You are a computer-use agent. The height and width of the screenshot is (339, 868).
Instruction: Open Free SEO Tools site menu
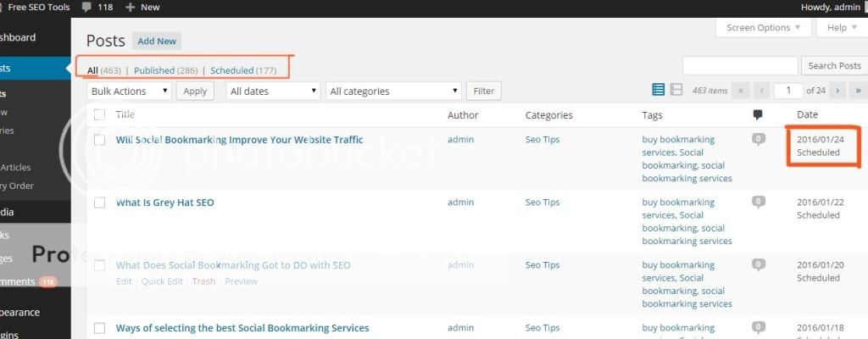point(39,7)
